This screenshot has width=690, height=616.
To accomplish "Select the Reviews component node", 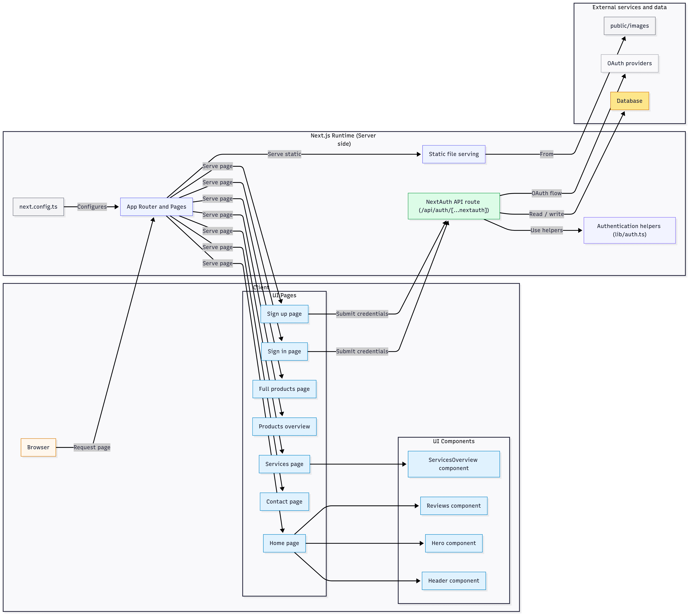I will pos(454,506).
